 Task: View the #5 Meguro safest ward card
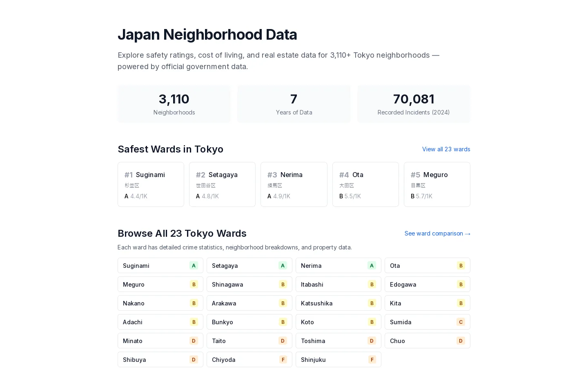click(437, 184)
